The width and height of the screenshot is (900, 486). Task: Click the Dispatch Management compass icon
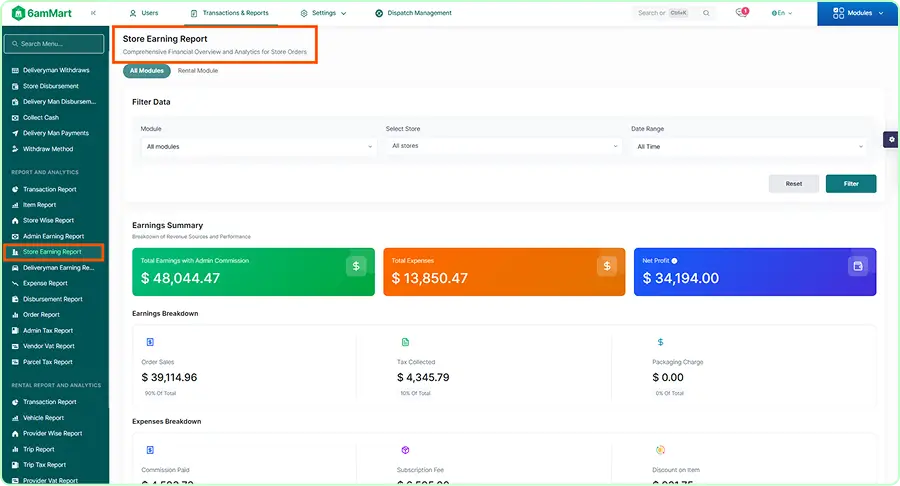tap(379, 13)
